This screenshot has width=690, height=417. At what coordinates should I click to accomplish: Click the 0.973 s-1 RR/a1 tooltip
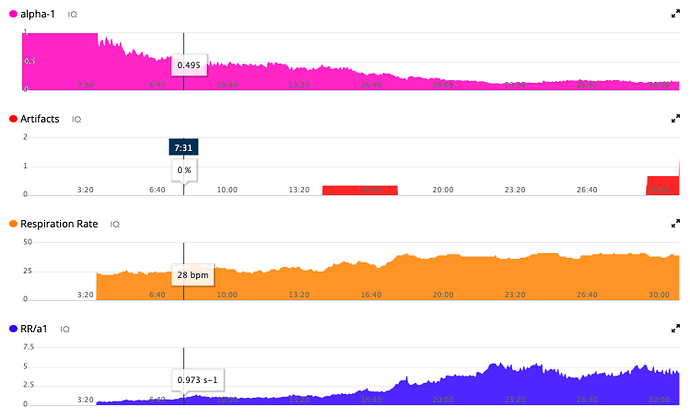click(x=198, y=380)
